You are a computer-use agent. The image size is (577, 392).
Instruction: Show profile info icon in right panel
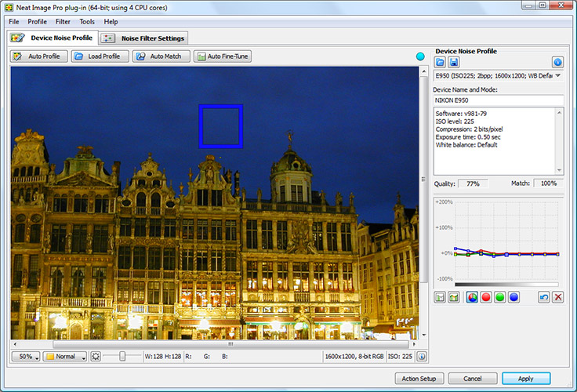(557, 62)
